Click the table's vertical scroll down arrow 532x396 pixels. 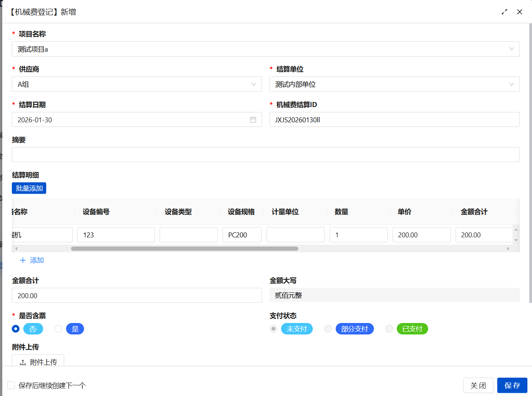[516, 240]
